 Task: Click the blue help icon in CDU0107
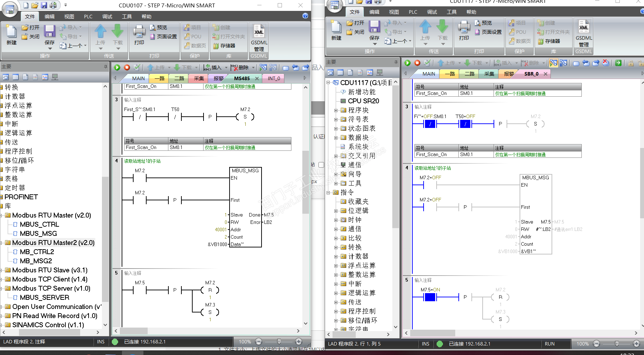pyautogui.click(x=305, y=16)
